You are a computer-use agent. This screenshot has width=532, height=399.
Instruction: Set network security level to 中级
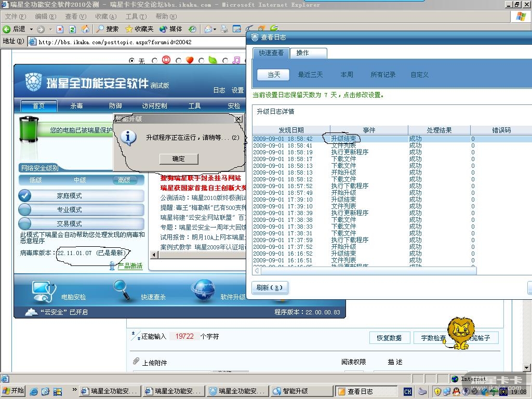[x=79, y=180]
